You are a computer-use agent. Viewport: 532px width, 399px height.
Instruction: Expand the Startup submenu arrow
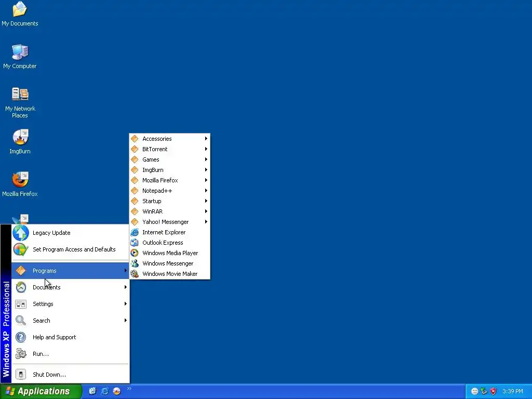[x=206, y=201]
